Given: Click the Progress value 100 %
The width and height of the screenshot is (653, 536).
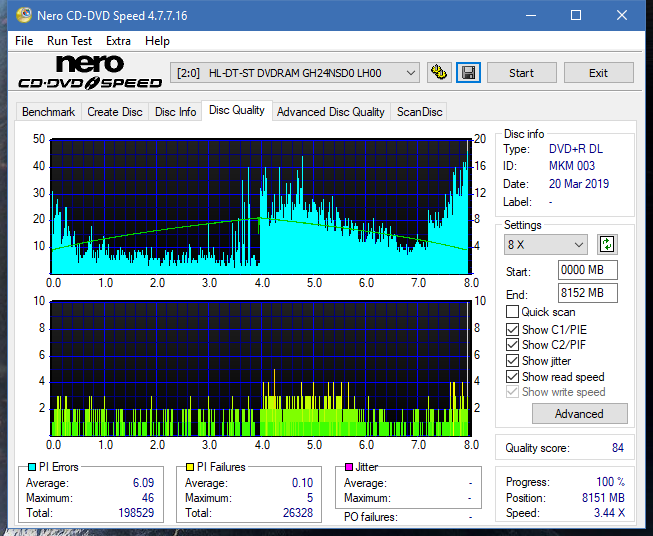Looking at the screenshot, I should [x=611, y=482].
